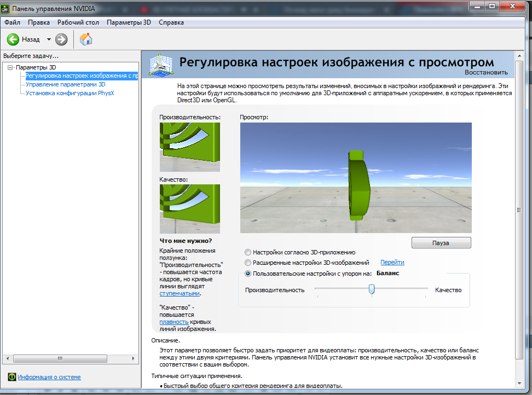Click the Производительность preview thumbnail
Screen dimensions: 532x395
(x=189, y=147)
